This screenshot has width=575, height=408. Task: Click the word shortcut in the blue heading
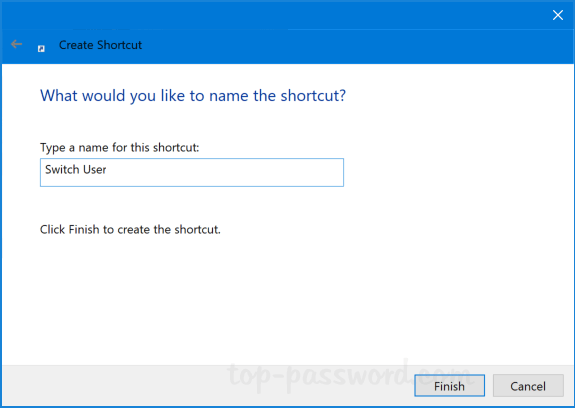click(313, 96)
